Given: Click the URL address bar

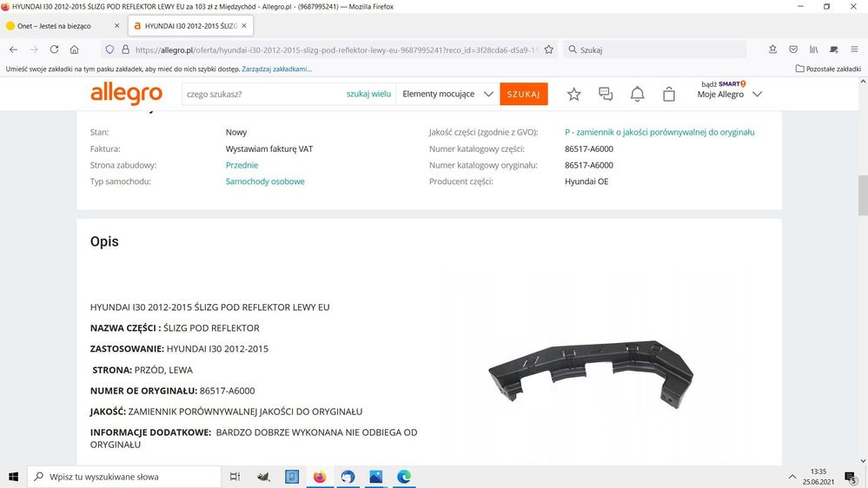Looking at the screenshot, I should [x=335, y=49].
